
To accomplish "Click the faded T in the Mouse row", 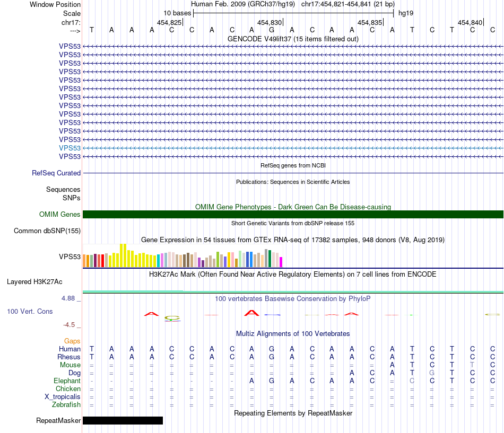I will pos(472,365).
